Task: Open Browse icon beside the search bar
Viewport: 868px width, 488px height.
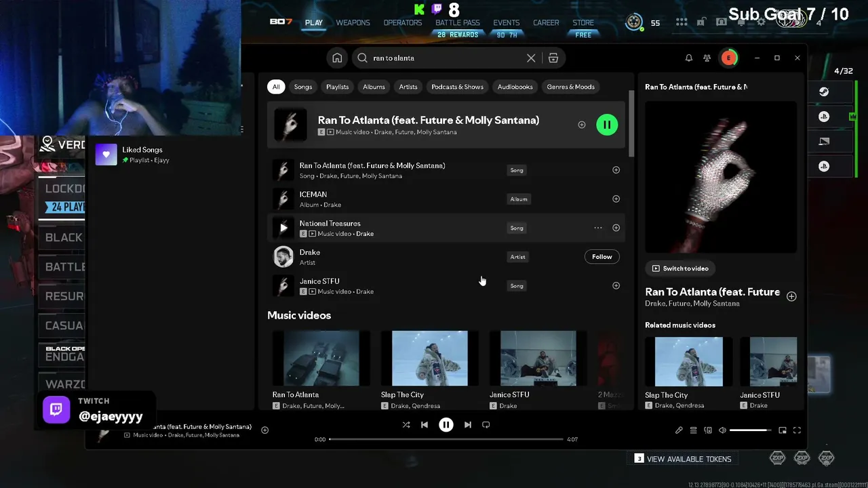Action: [553, 58]
